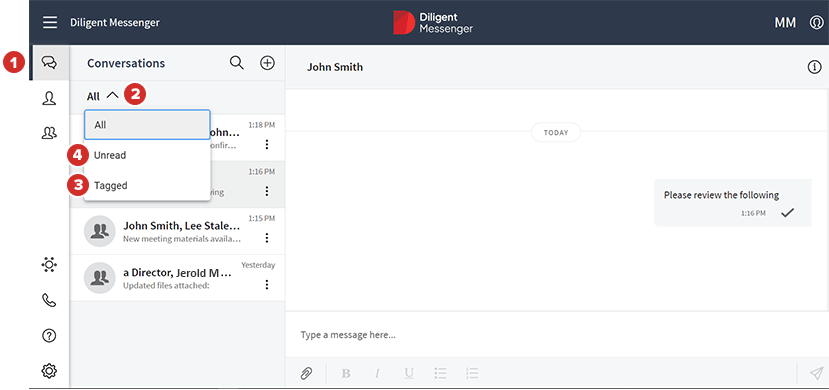This screenshot has width=829, height=390.
Task: Select Unread in the filter dropdown
Action: click(147, 155)
